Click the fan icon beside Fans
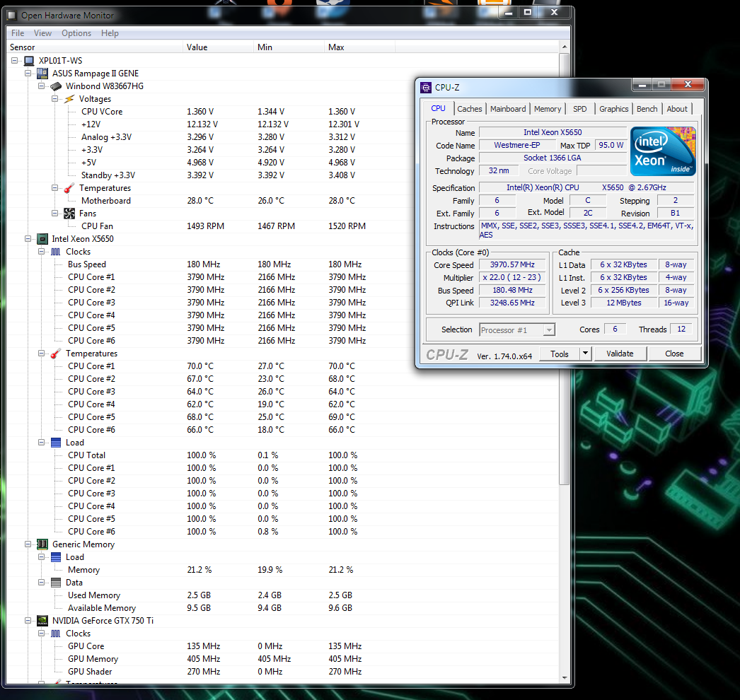 click(x=69, y=214)
